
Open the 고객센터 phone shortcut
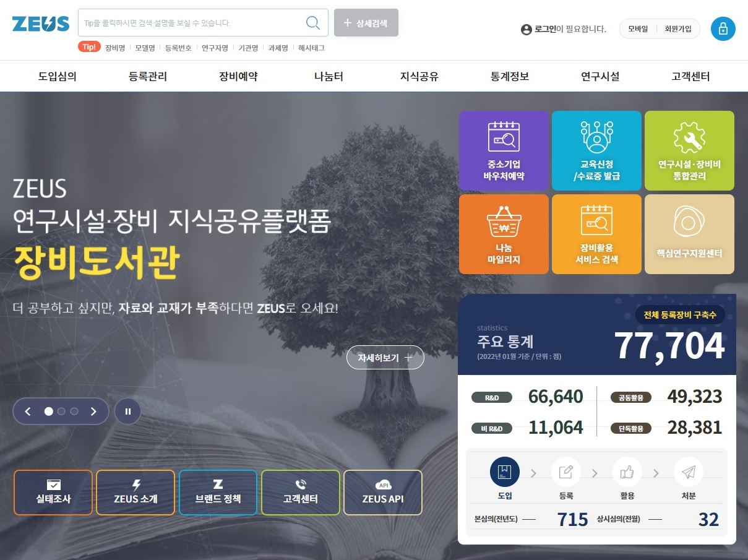coord(301,493)
